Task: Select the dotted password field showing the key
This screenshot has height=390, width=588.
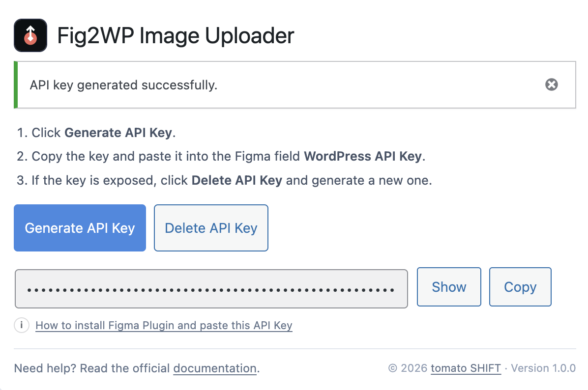Action: [211, 289]
